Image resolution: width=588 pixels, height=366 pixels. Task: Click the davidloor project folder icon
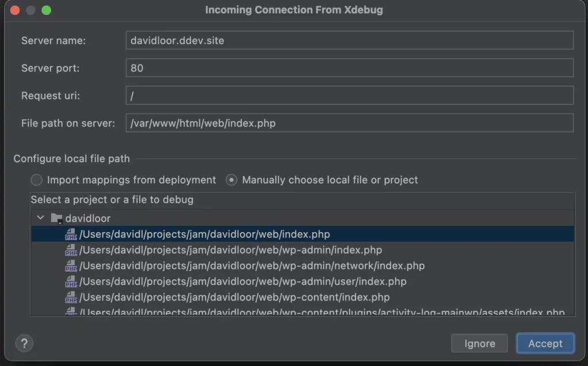(56, 218)
